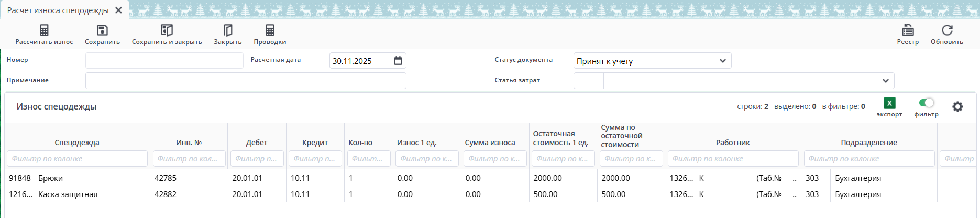Expand the Статья затрат dropdown
Screen dimensions: 980x218
pos(885,81)
